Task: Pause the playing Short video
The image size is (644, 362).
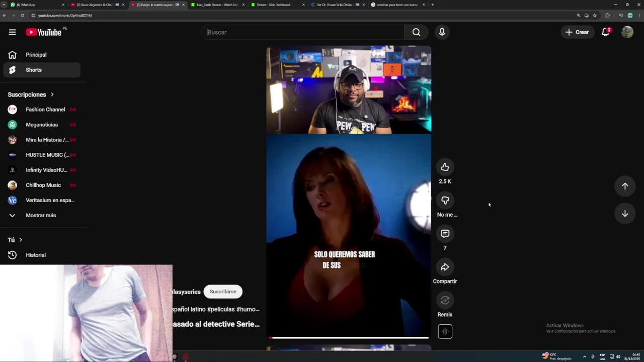Action: 349,191
